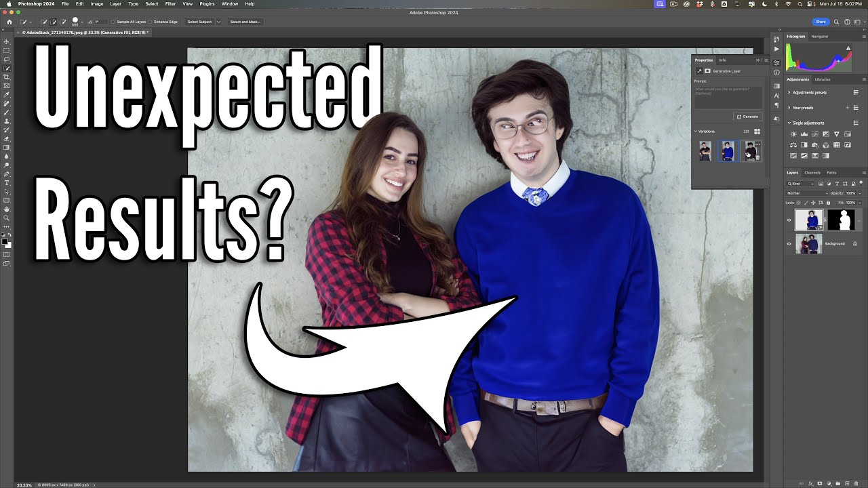This screenshot has height=488, width=868.
Task: Click the Generate button
Action: [748, 117]
